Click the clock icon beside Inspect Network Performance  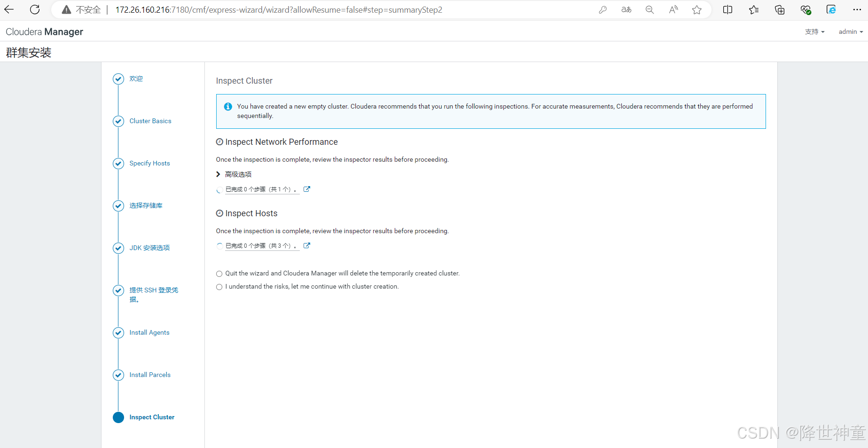[x=219, y=142]
